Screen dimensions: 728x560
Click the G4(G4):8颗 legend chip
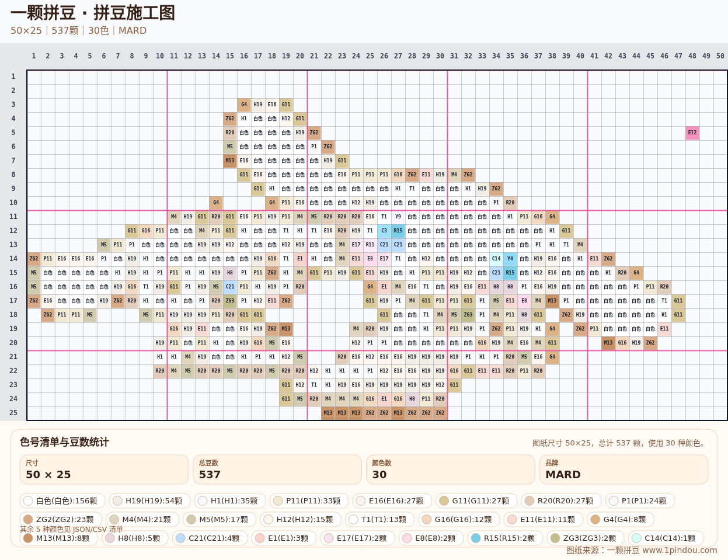click(621, 520)
